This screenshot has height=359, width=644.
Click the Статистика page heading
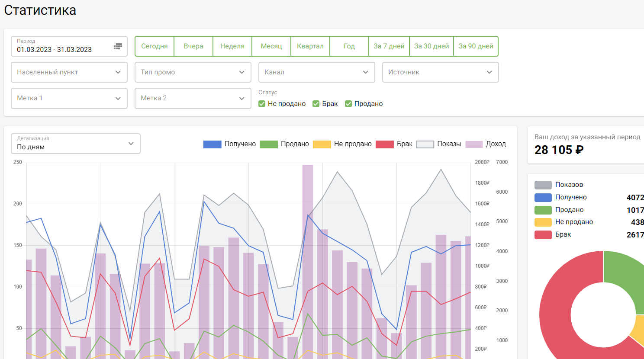point(40,10)
